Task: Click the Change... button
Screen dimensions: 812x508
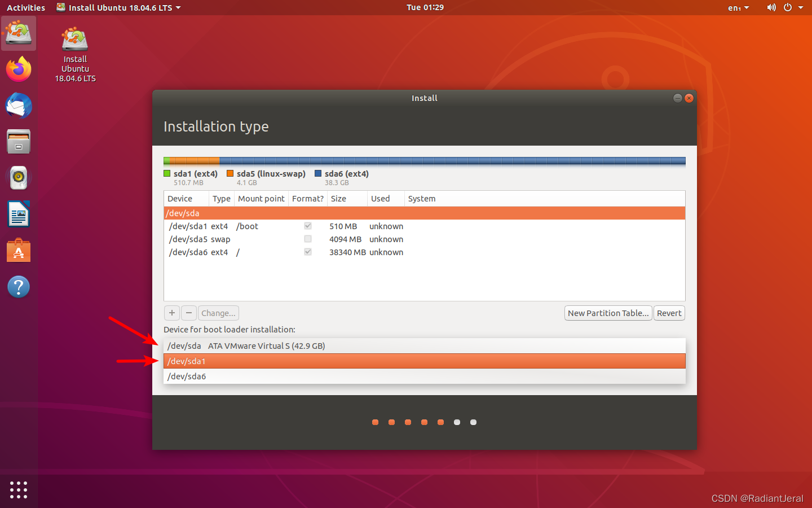Action: [x=218, y=313]
